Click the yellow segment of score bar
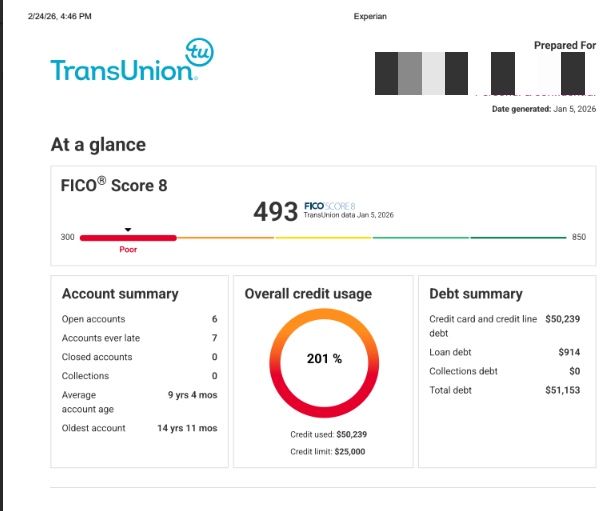Image resolution: width=612 pixels, height=511 pixels. click(x=323, y=237)
